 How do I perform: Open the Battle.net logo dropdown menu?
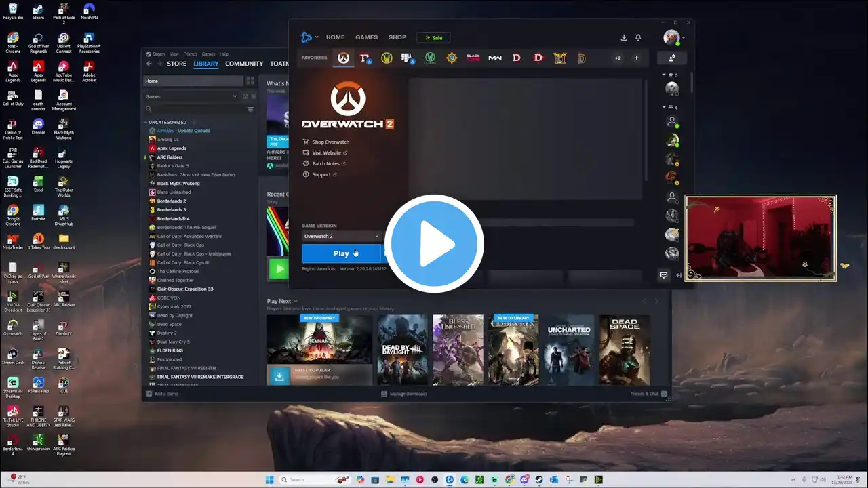(x=309, y=37)
